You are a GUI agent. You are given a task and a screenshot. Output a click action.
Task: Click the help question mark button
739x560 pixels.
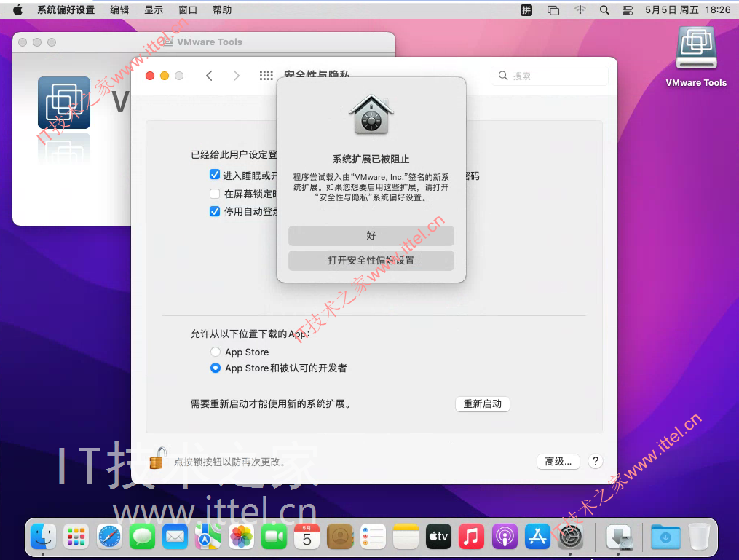596,461
